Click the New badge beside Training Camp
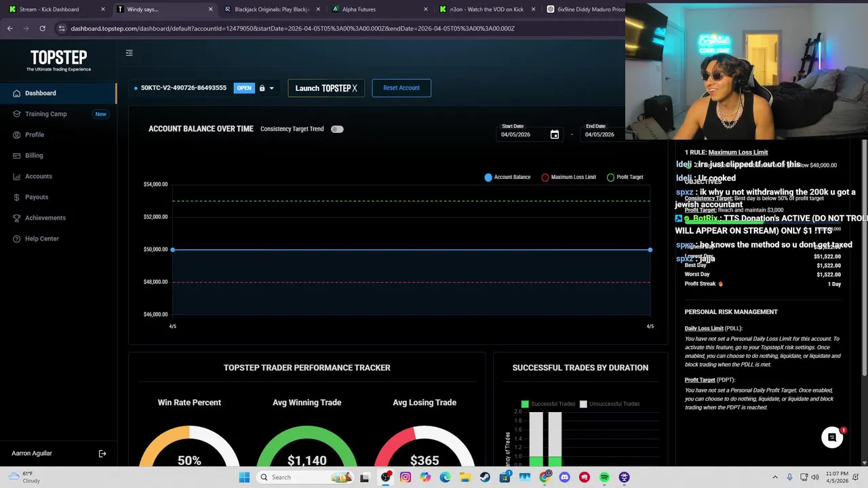 (x=100, y=114)
